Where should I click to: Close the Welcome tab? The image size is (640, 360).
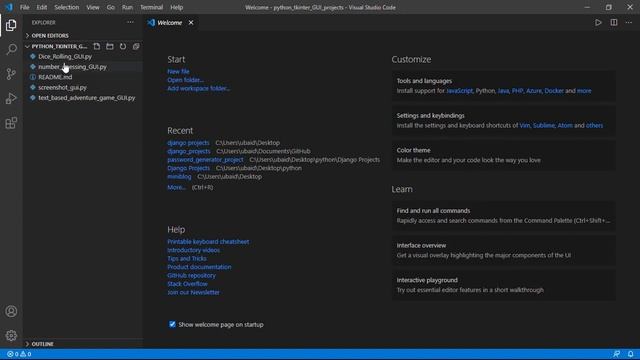tap(191, 22)
